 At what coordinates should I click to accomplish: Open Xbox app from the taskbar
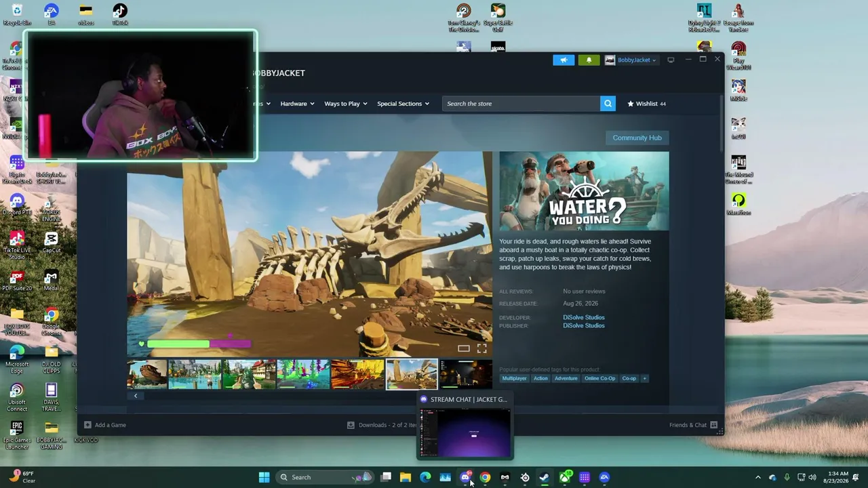click(565, 477)
